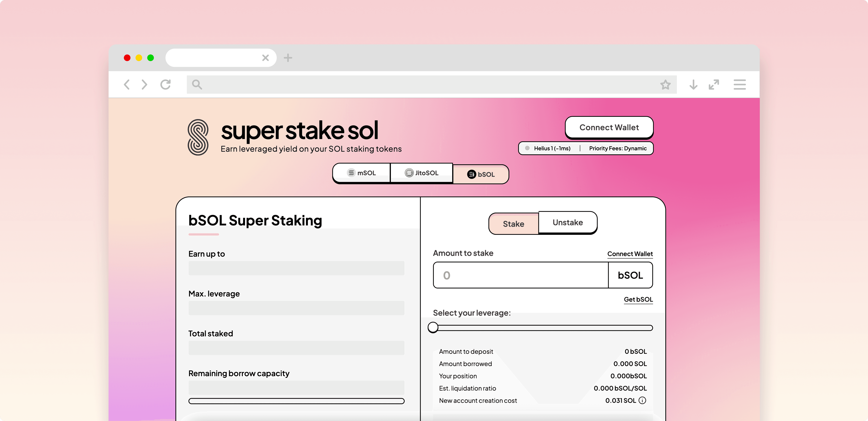Open a new tab with plus icon
The height and width of the screenshot is (421, 868).
coord(288,58)
